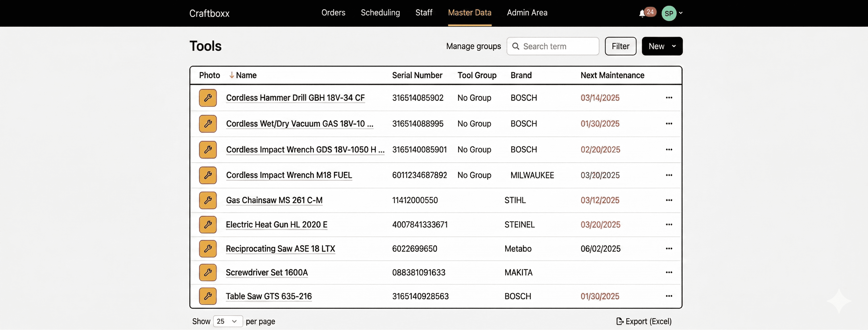
Task: Switch to the Scheduling tab
Action: [380, 13]
